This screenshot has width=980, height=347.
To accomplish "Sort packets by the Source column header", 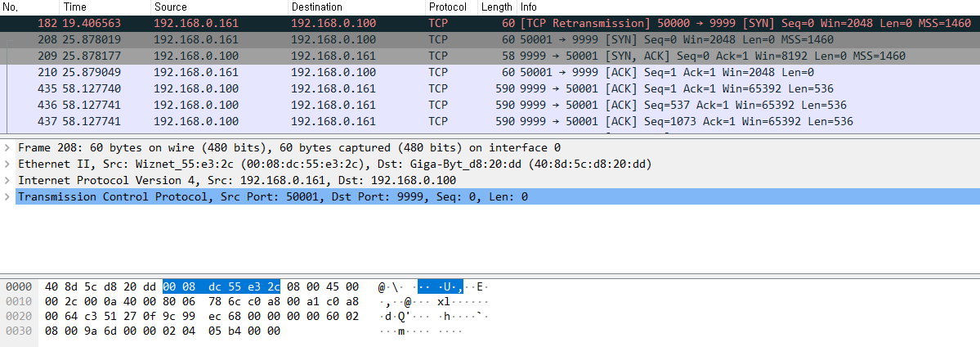I will 219,7.
